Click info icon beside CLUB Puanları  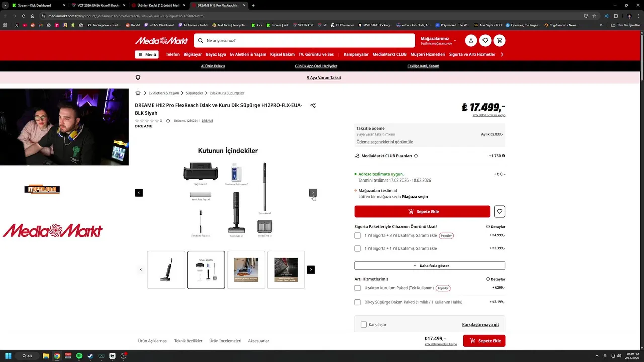[x=416, y=156]
